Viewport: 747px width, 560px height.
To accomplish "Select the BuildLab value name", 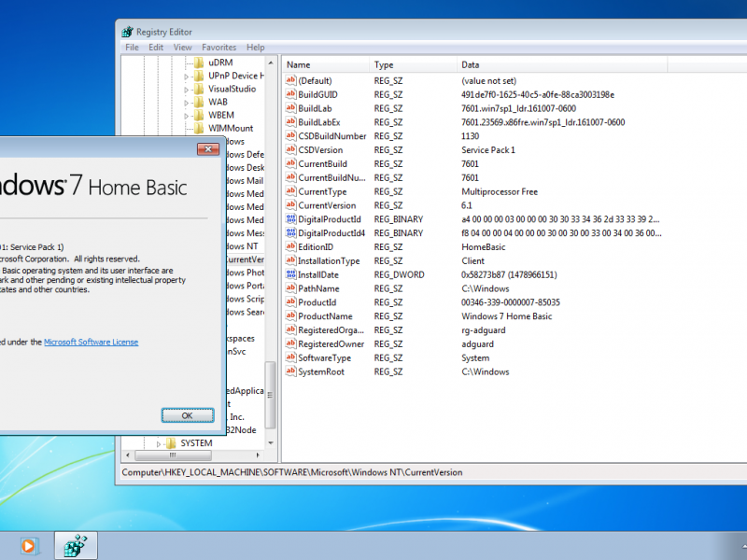I will pyautogui.click(x=315, y=108).
